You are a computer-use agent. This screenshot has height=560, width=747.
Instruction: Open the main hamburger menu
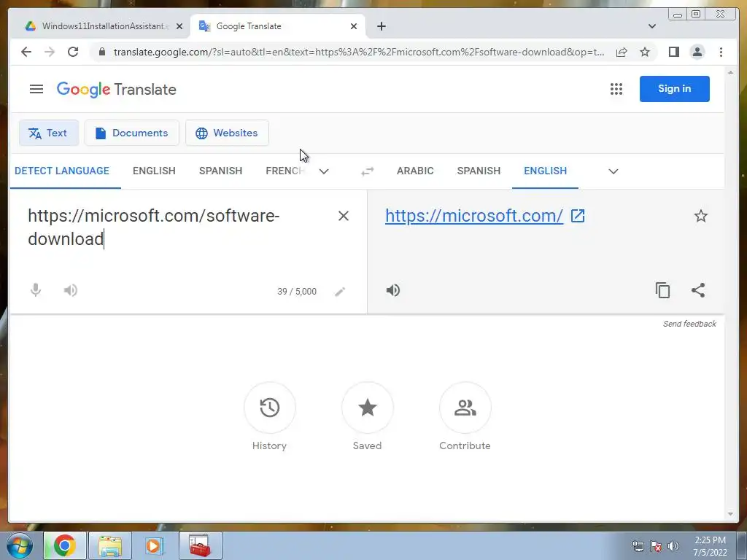point(36,89)
